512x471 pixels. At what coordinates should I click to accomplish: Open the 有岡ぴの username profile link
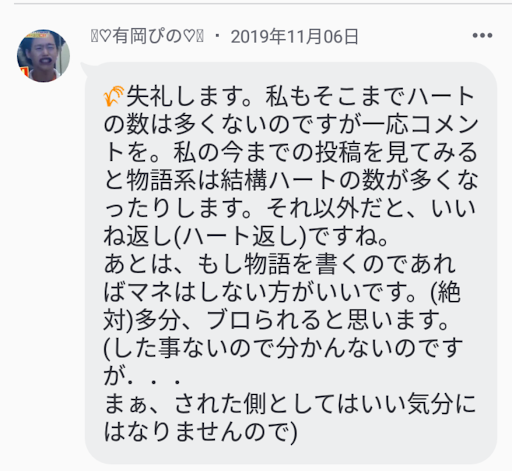tap(147, 36)
